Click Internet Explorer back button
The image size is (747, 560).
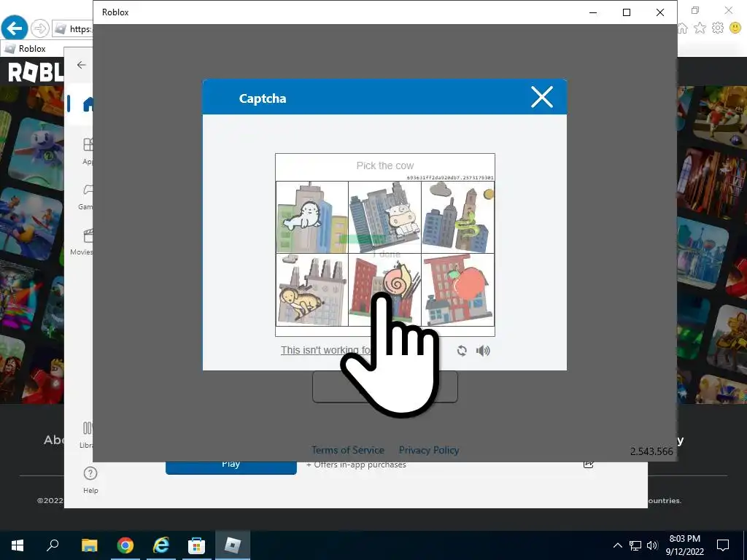15,28
